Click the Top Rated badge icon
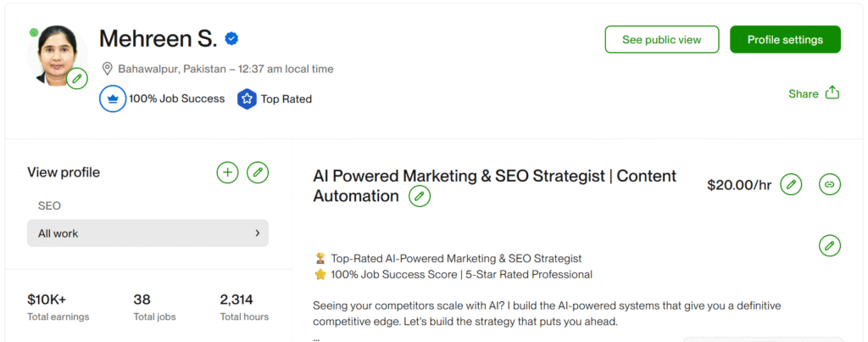The width and height of the screenshot is (868, 342). pos(247,98)
